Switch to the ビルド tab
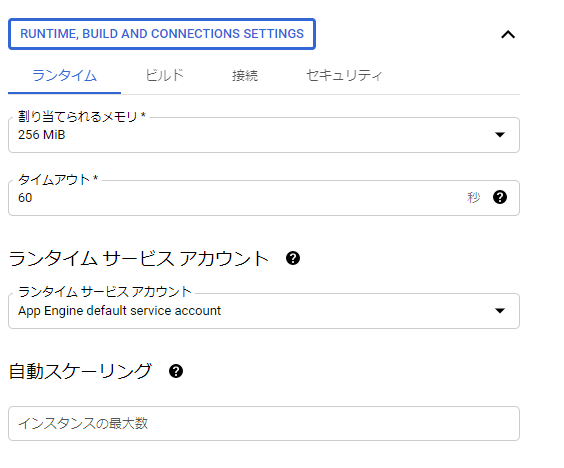The width and height of the screenshot is (564, 468). coord(164,75)
